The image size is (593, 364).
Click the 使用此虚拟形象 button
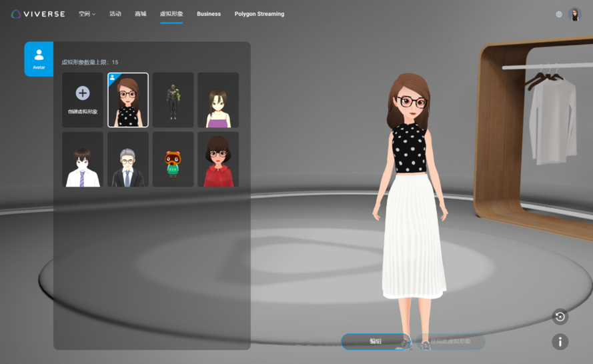tap(451, 341)
